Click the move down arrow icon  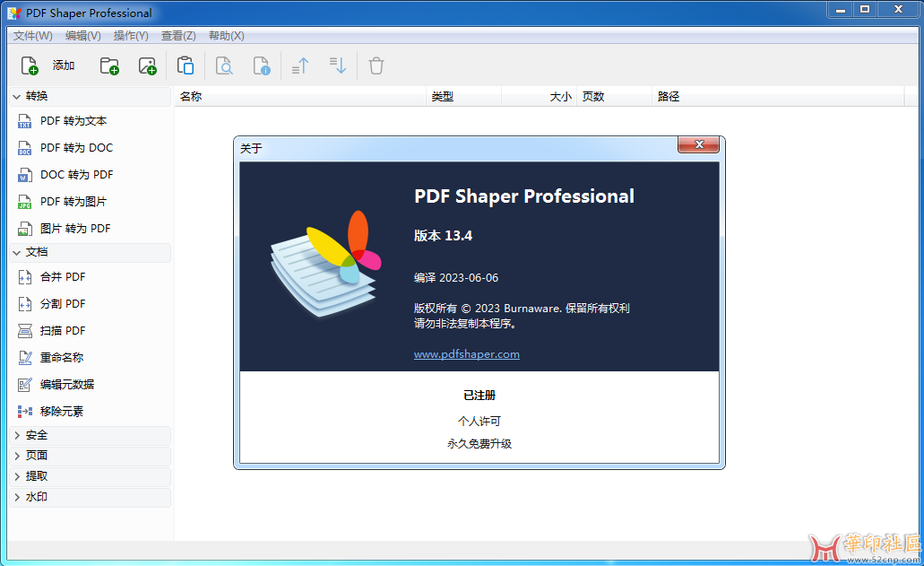[338, 65]
